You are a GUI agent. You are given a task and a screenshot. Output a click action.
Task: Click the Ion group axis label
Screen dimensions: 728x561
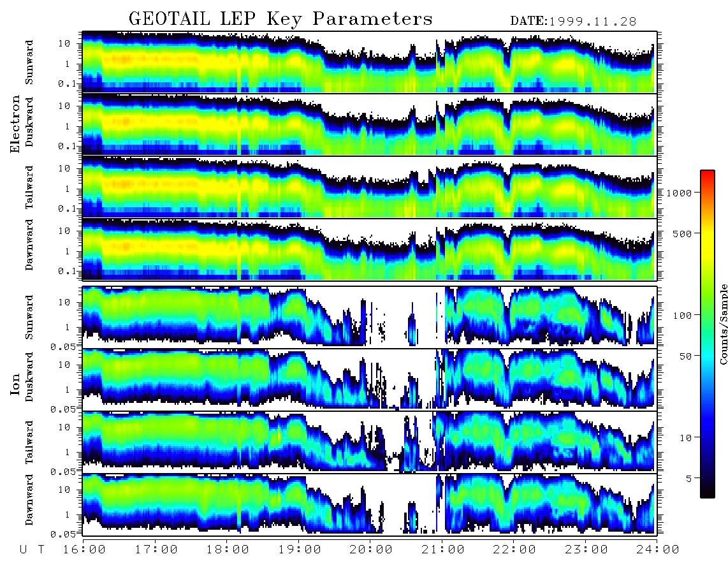coord(15,384)
